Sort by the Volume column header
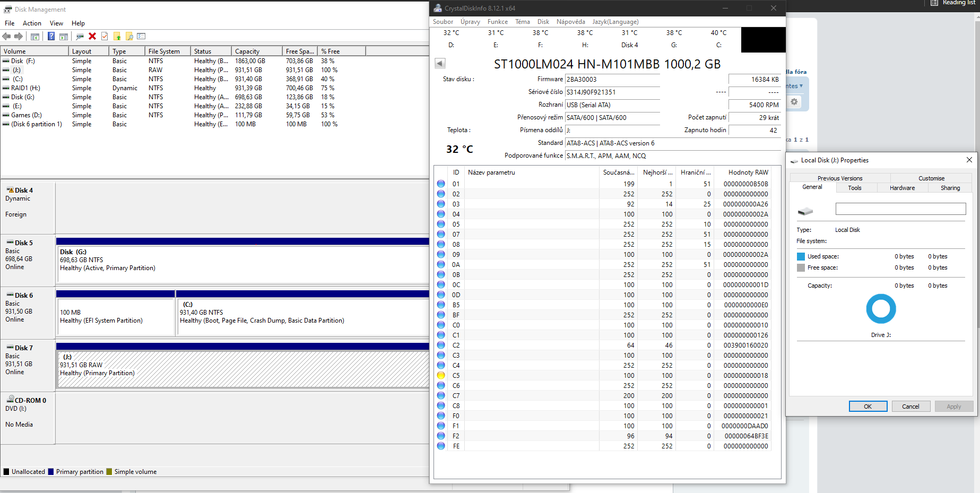This screenshot has width=980, height=493. [34, 51]
